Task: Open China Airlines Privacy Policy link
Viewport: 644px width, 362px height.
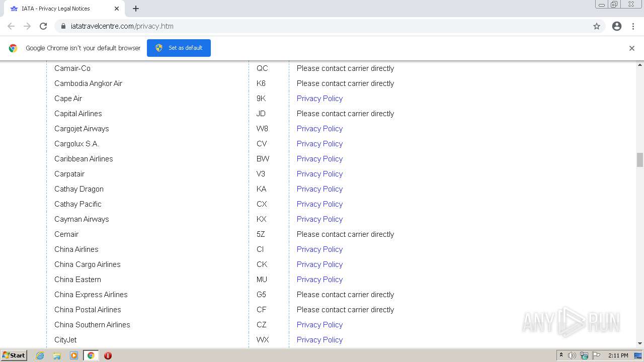Action: click(x=319, y=249)
